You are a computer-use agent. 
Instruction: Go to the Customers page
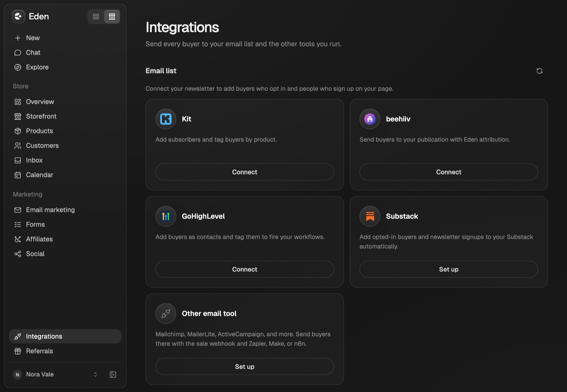[65, 146]
